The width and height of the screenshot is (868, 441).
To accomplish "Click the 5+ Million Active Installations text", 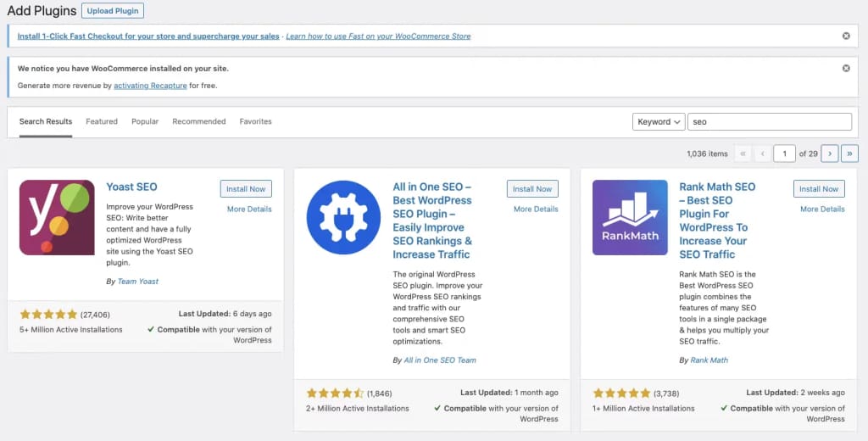I will click(71, 330).
